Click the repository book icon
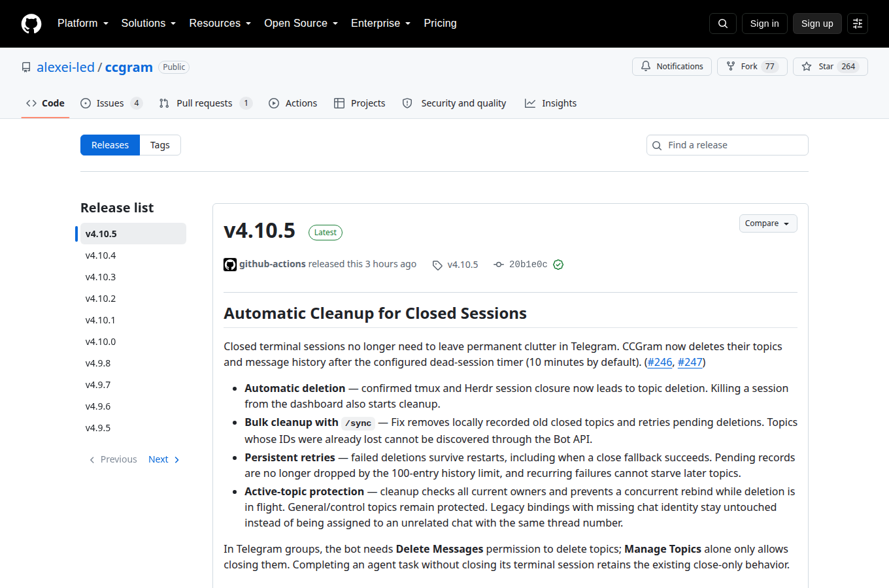 point(26,67)
